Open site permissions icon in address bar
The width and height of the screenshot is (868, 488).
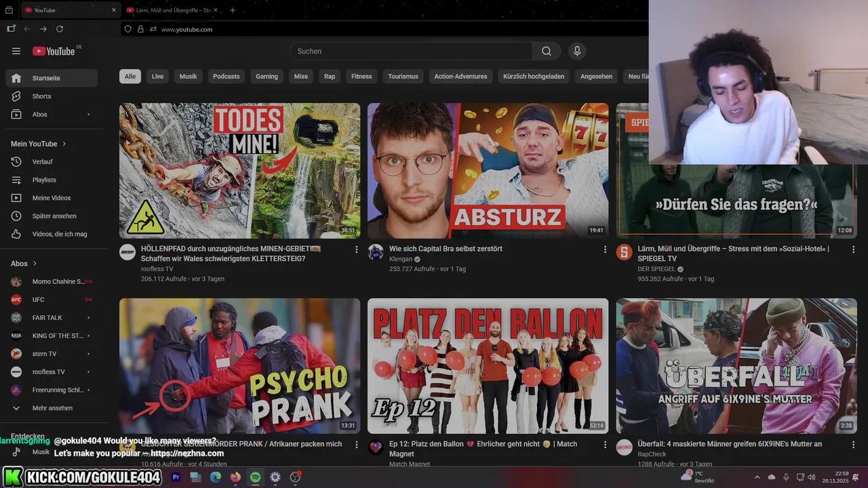pos(153,29)
